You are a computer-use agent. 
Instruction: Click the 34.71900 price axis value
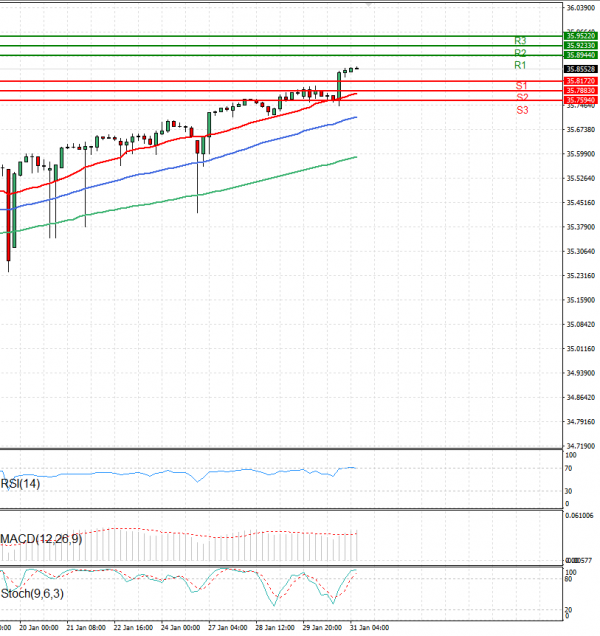[581, 446]
